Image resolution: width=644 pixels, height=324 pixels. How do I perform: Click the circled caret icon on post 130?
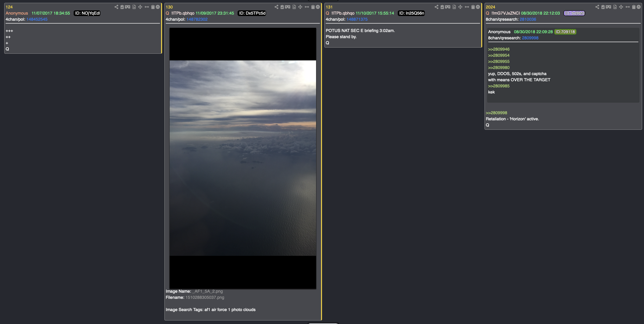coord(318,7)
